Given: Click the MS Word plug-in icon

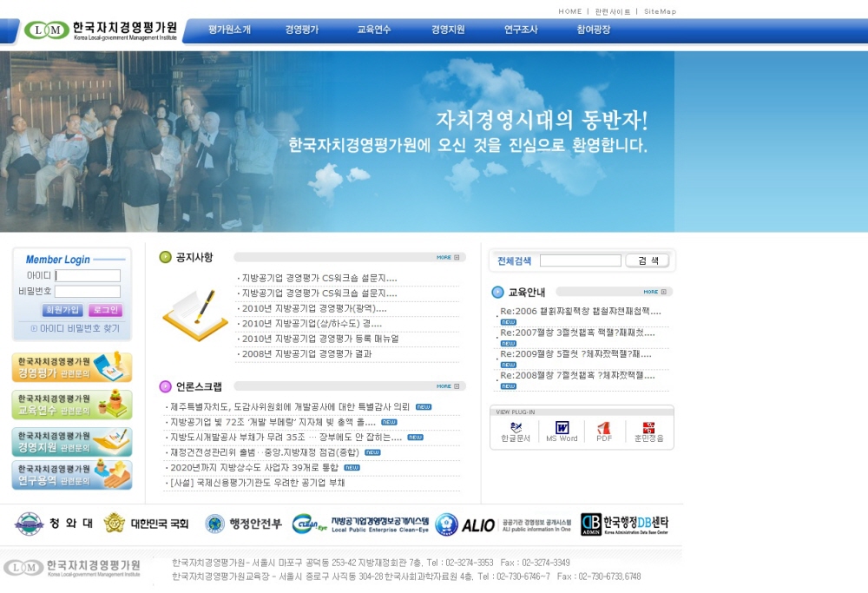Looking at the screenshot, I should (562, 428).
